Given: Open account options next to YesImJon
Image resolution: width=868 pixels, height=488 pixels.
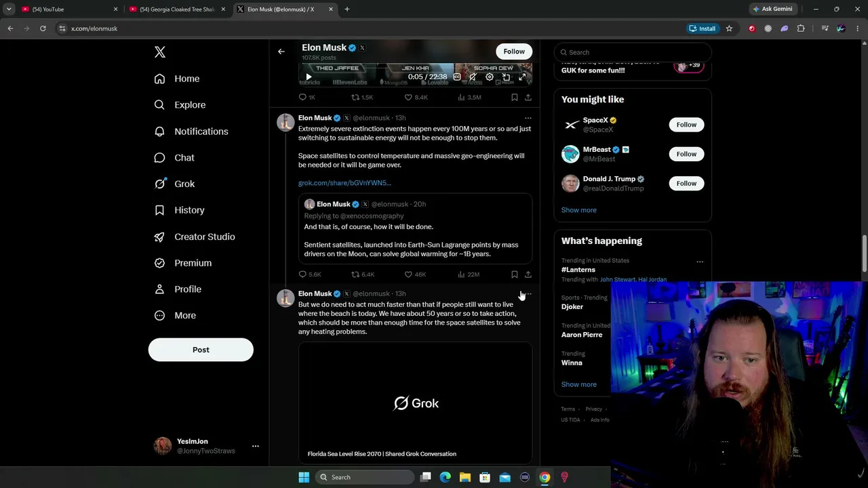Looking at the screenshot, I should tap(256, 446).
